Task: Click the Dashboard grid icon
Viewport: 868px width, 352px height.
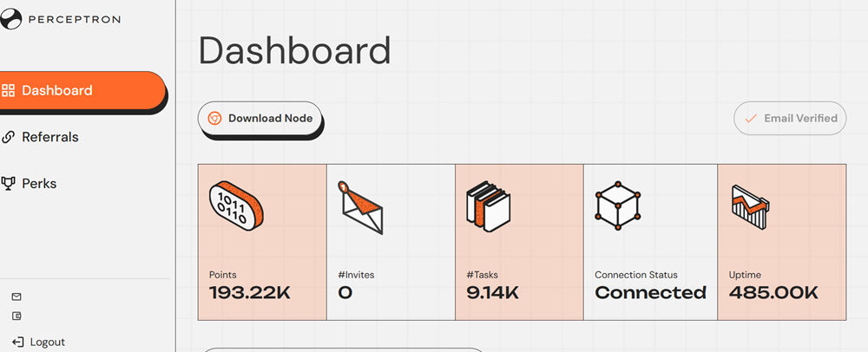Action: pyautogui.click(x=8, y=91)
